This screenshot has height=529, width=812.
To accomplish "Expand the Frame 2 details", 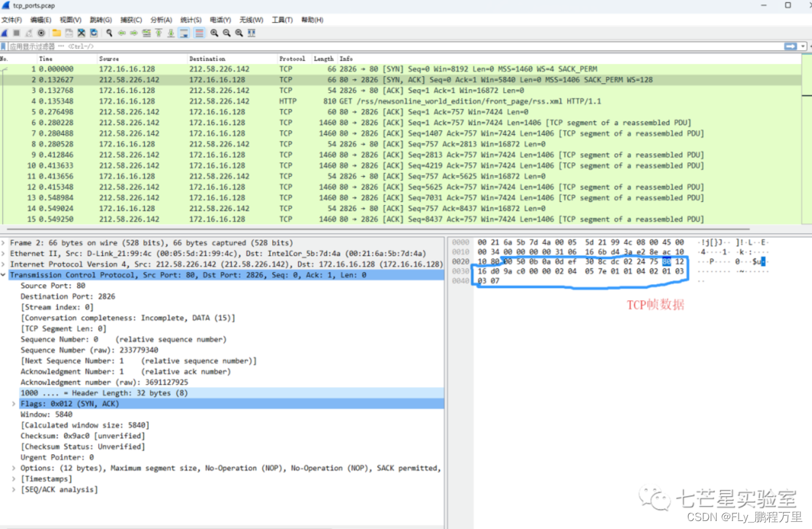I will pyautogui.click(x=4, y=243).
